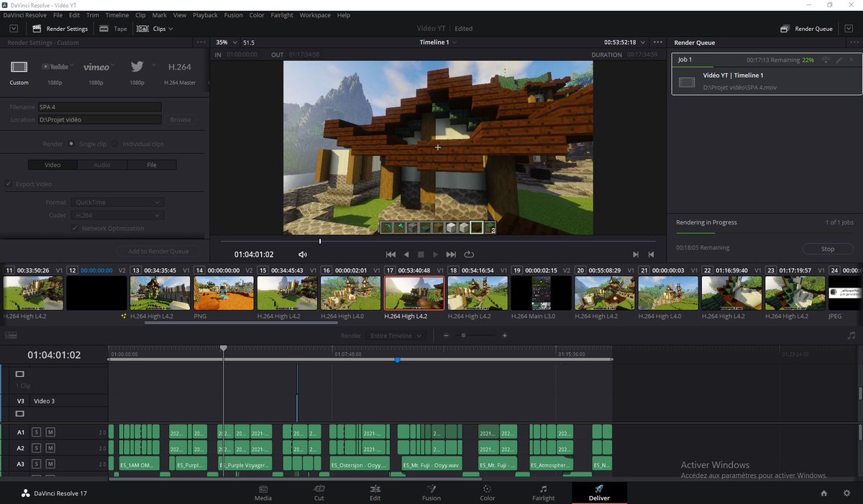The image size is (863, 504).
Task: Solo audio track A1
Action: (37, 432)
